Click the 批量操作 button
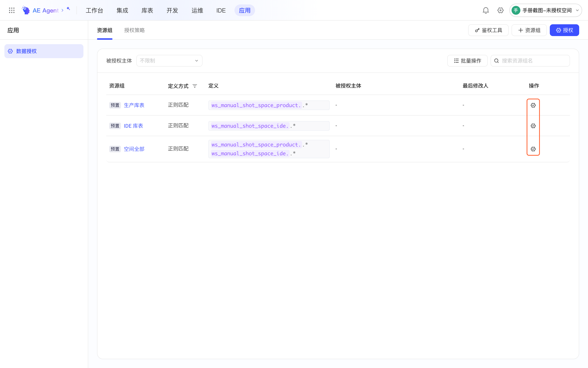The height and width of the screenshot is (368, 588). pos(467,61)
